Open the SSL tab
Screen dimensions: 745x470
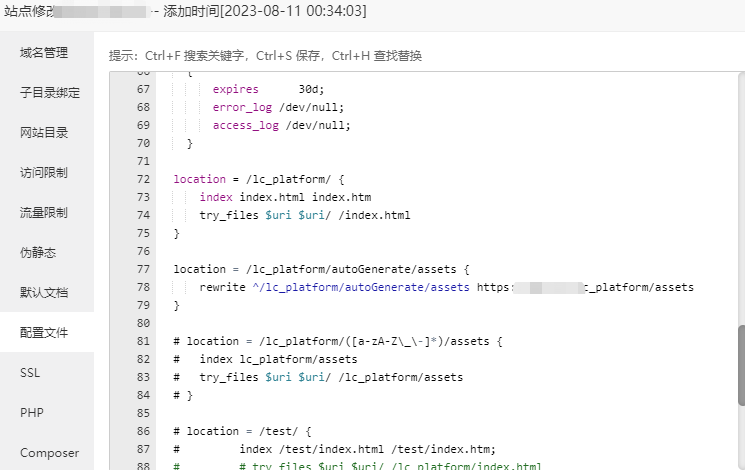tap(30, 373)
